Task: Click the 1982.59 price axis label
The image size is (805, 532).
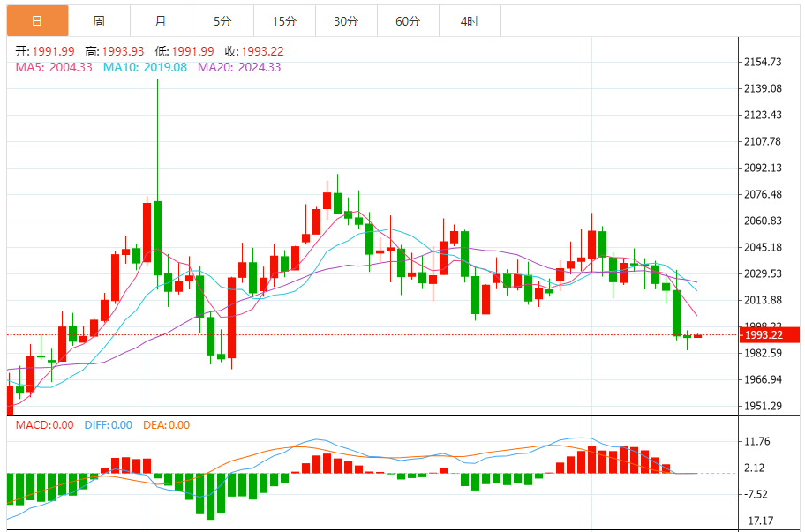Action: click(763, 353)
